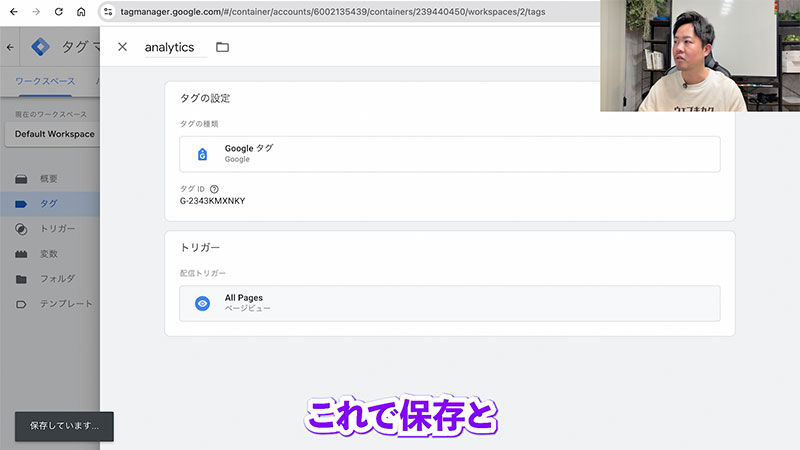Click the 配信トリガー label

(203, 273)
